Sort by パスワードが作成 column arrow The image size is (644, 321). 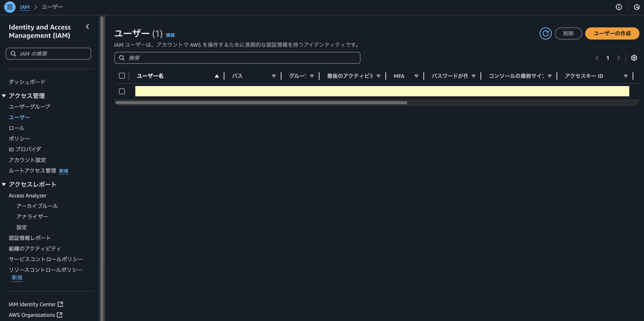tap(473, 76)
